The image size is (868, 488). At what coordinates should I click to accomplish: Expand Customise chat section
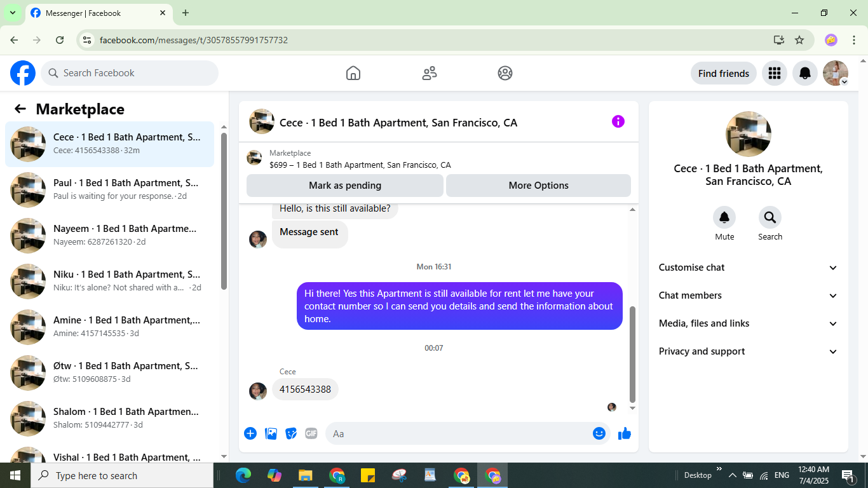[748, 268]
